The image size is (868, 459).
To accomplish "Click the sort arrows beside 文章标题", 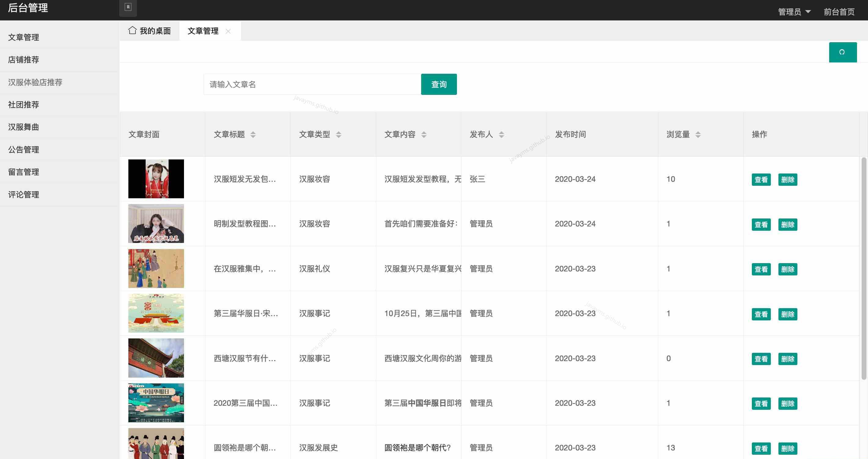I will coord(253,134).
